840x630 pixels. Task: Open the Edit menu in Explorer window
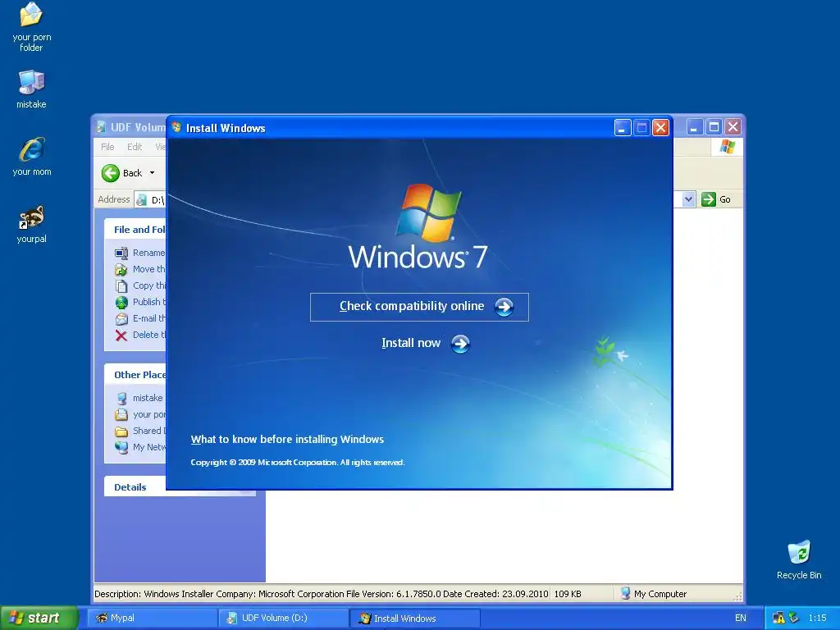(135, 147)
